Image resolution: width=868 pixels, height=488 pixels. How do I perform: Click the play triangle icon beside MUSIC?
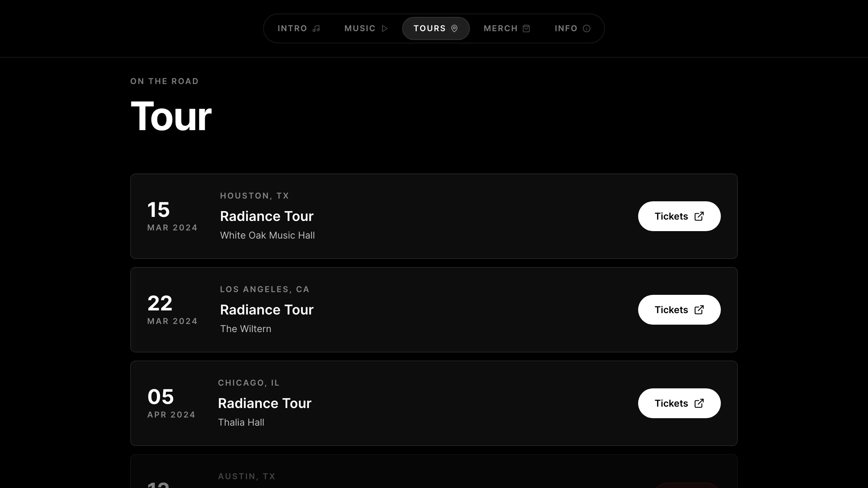coord(384,28)
